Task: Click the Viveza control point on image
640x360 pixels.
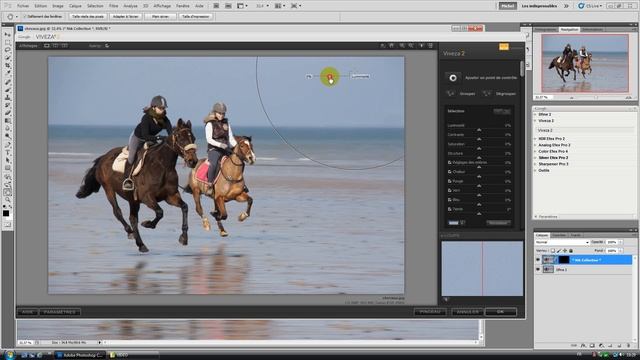Action: tap(329, 76)
